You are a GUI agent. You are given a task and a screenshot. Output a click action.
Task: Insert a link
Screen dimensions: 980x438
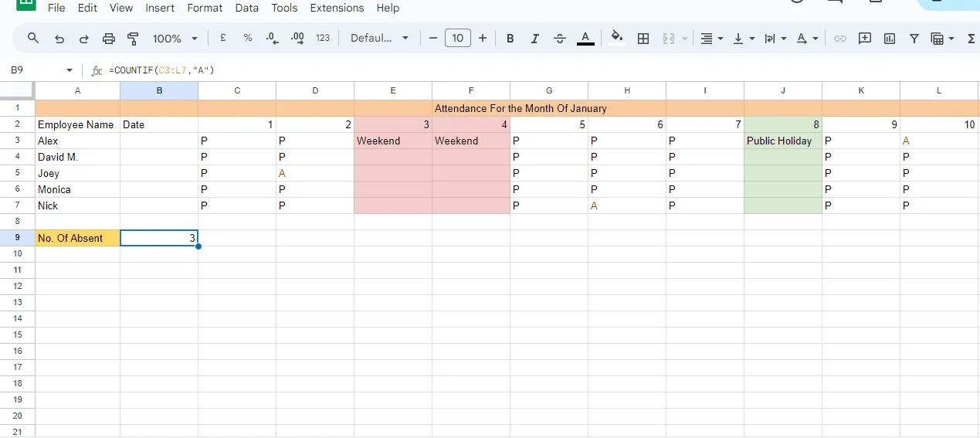tap(840, 38)
